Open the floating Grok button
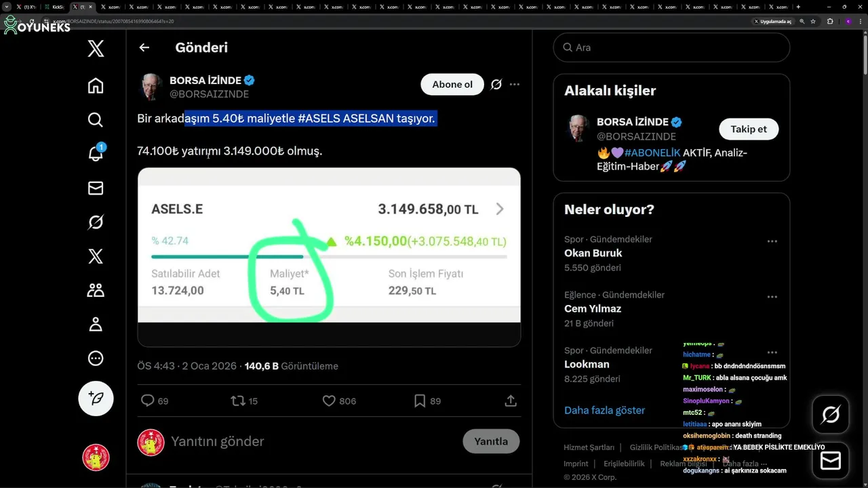The height and width of the screenshot is (488, 868). click(831, 414)
